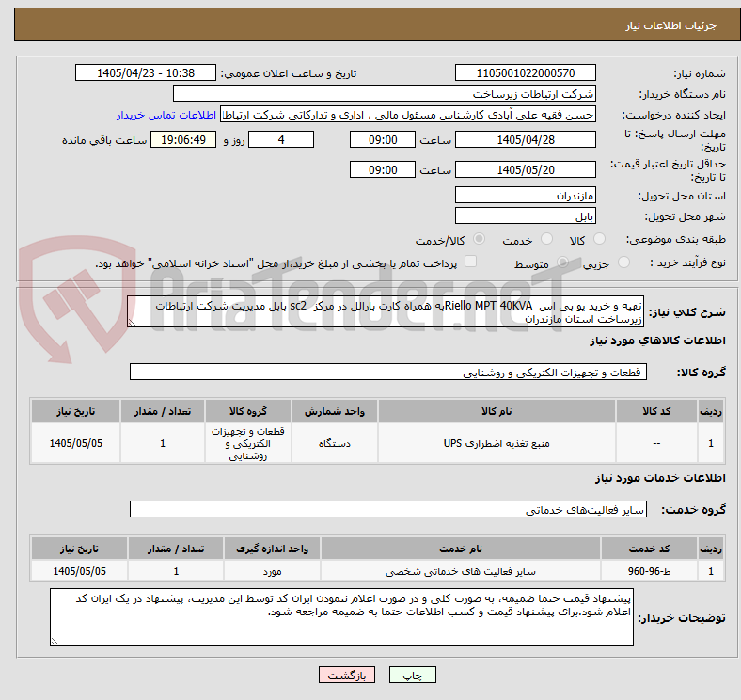Select the خدمت radio button
The width and height of the screenshot is (741, 700).
pos(546,239)
